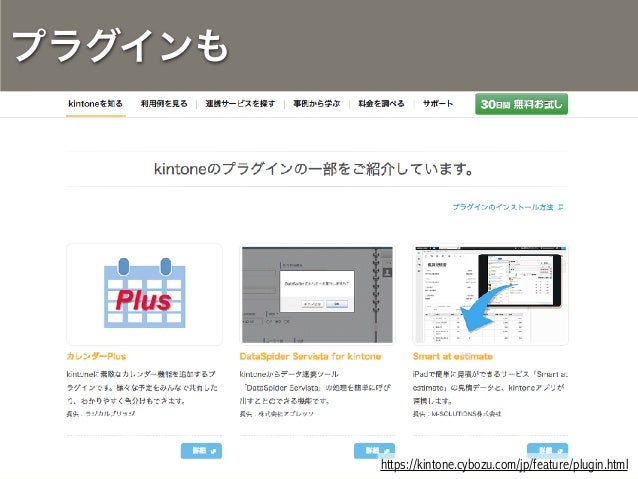This screenshot has width=638, height=479.
Task: Click the green '30日間 無料お試し' button
Action: click(521, 104)
